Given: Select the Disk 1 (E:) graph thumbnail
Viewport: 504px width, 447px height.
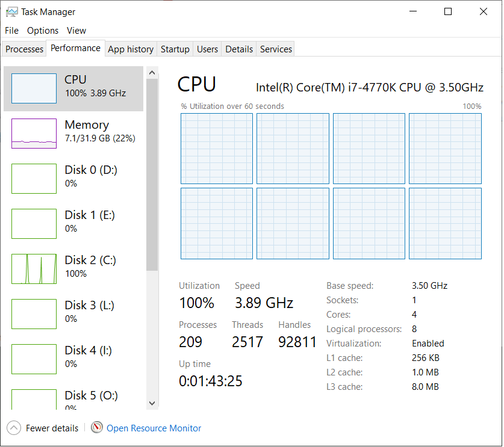Looking at the screenshot, I should click(34, 224).
